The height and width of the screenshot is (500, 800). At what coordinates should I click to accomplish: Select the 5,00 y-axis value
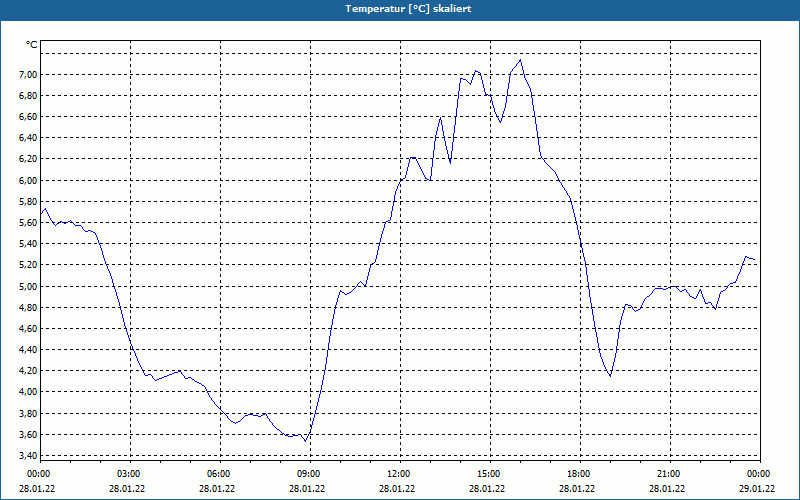coord(28,287)
